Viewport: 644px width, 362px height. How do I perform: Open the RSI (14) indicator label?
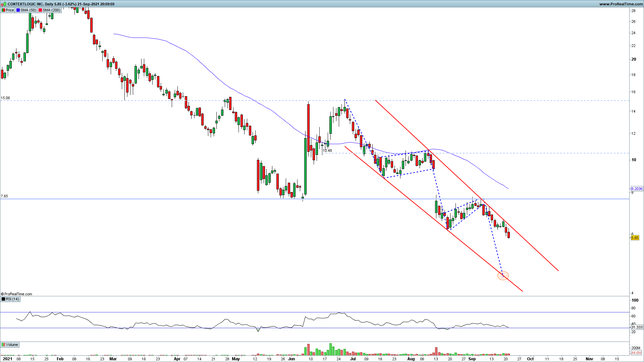tap(12, 299)
